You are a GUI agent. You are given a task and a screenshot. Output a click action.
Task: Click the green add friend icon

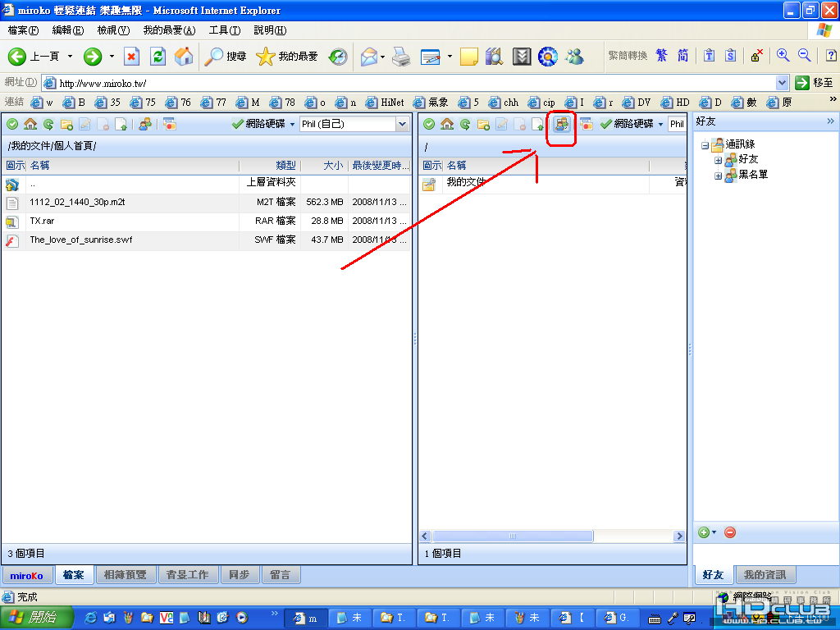pyautogui.click(x=704, y=532)
